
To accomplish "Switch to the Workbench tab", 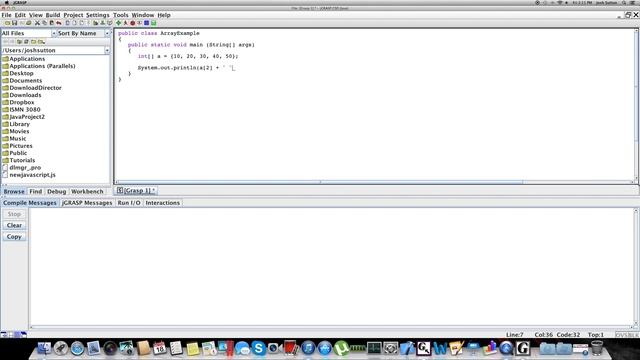I will pyautogui.click(x=87, y=191).
